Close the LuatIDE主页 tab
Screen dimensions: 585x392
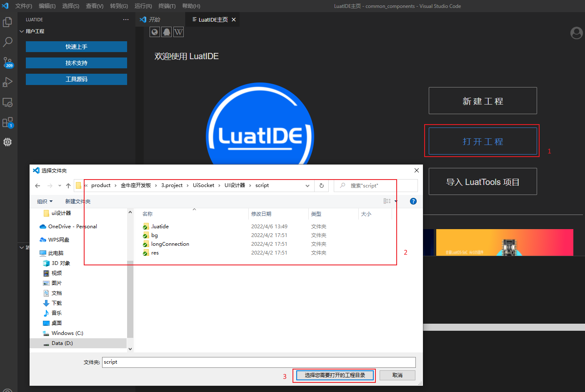pos(234,20)
